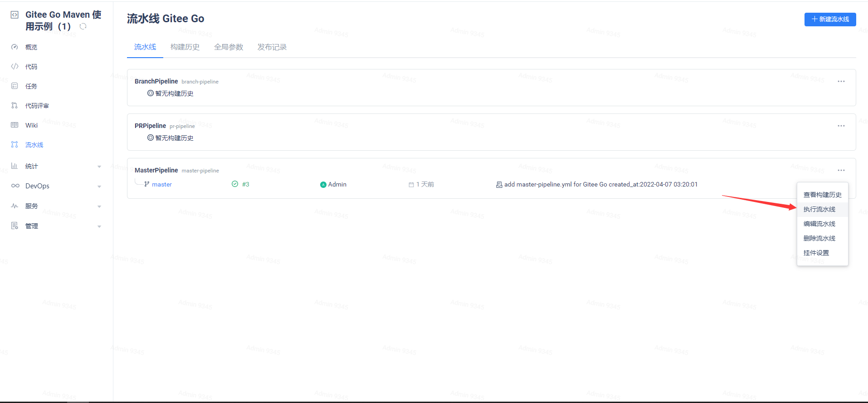Open 流水线 pipeline in sidebar

click(x=34, y=145)
